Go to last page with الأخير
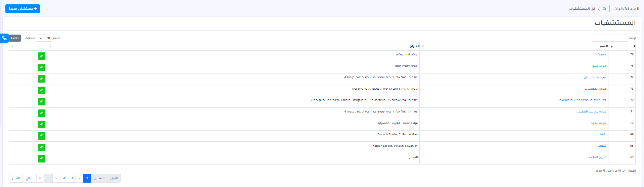The image size is (644, 187). coord(16,178)
